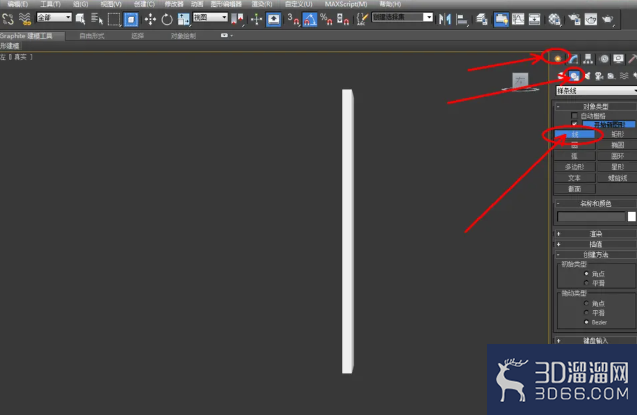
Task: Click the Bind to Space Warp icon
Action: click(x=25, y=19)
